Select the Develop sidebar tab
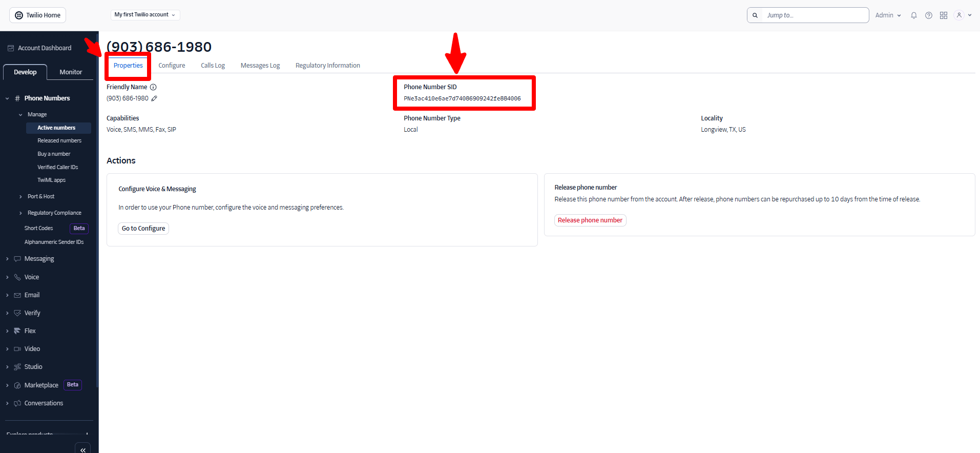Viewport: 980px width, 453px height. coord(25,72)
